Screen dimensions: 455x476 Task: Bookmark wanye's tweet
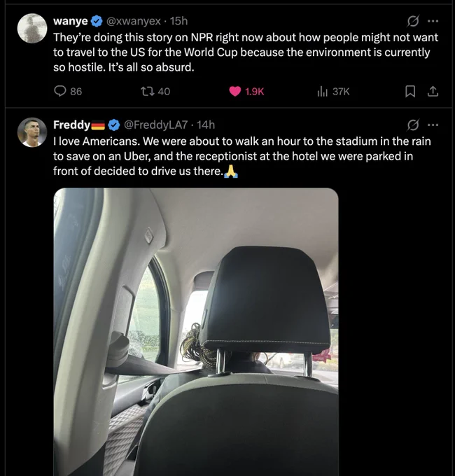coord(410,91)
